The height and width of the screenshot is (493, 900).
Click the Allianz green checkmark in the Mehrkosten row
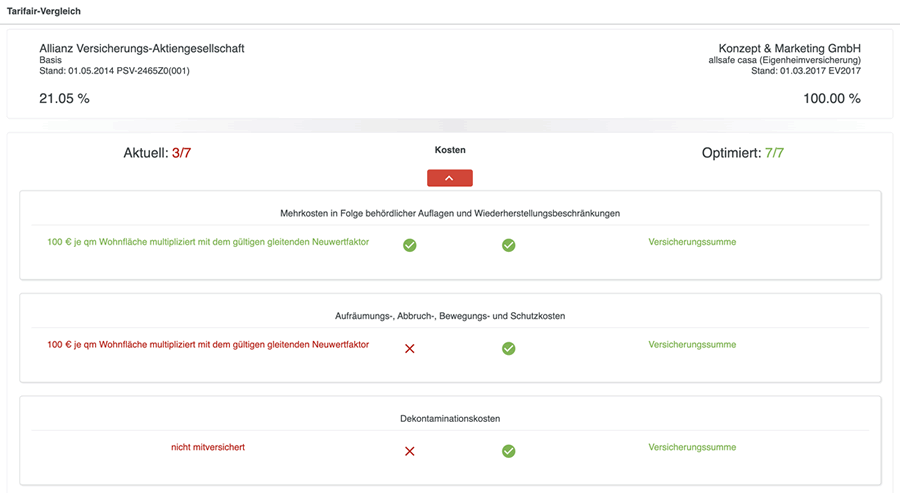click(x=409, y=245)
